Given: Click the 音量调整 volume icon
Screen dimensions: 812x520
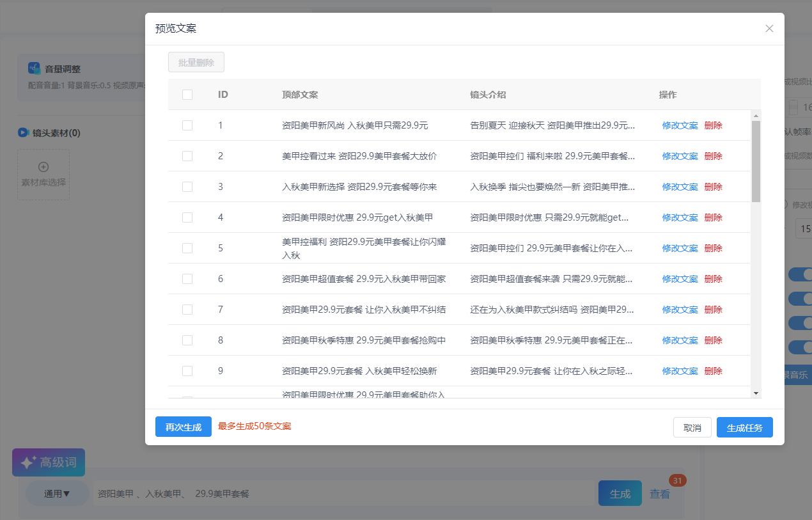Looking at the screenshot, I should (x=34, y=68).
